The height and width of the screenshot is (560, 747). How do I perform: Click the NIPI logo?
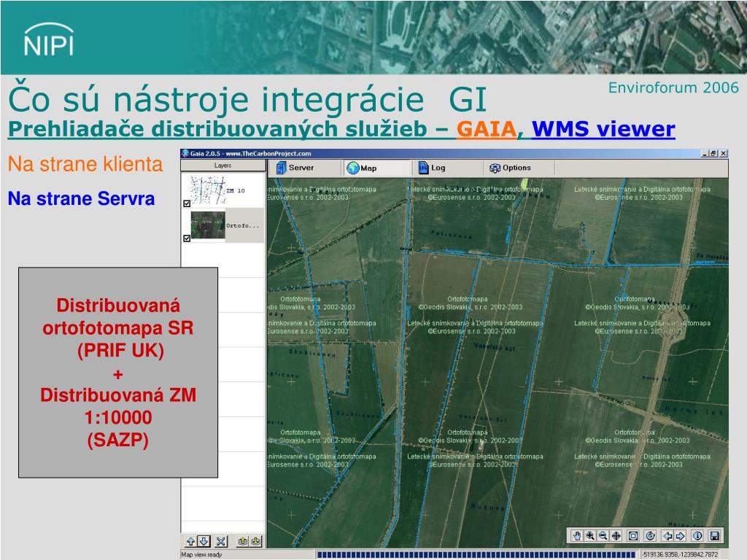point(49,39)
